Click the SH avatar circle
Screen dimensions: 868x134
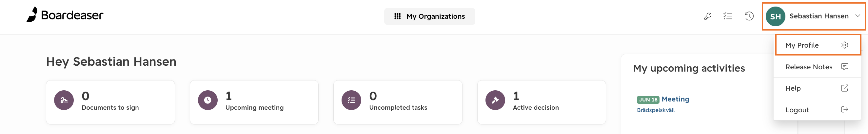tap(775, 16)
